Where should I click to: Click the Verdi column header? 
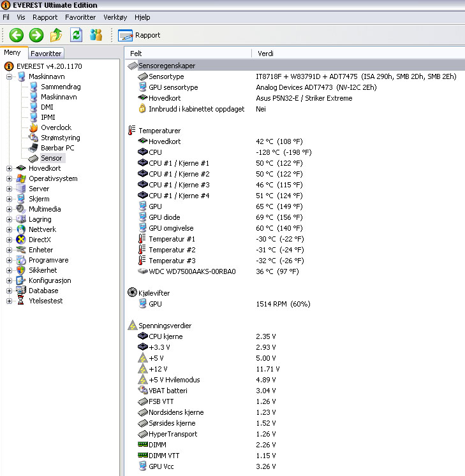click(358, 54)
